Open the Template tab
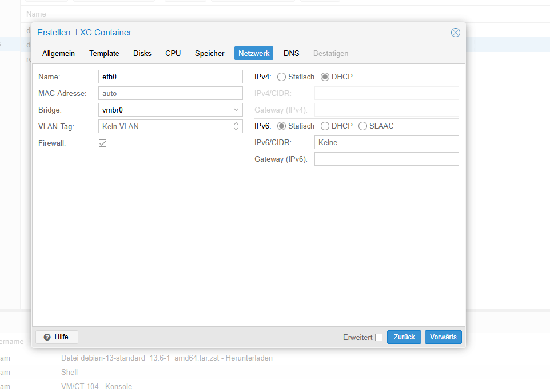Viewport: 550px width, 392px height. pos(104,53)
